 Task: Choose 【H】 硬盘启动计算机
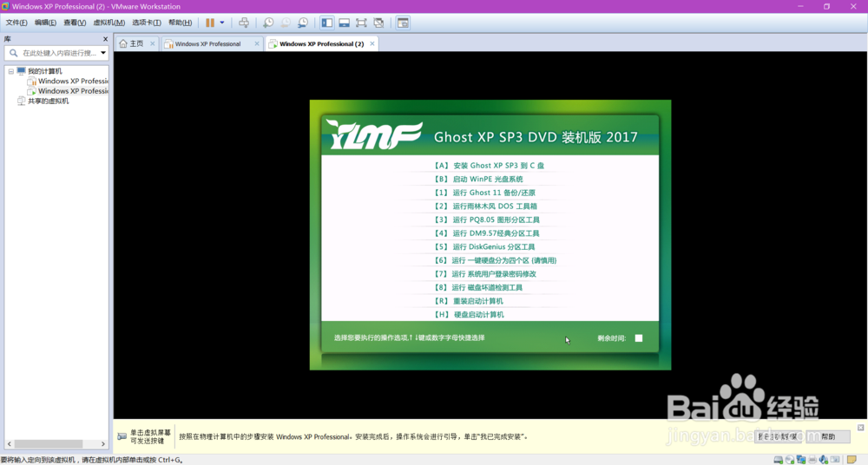469,315
